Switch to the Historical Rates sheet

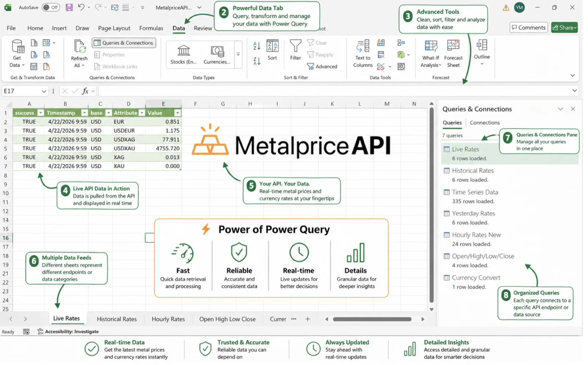(116, 319)
